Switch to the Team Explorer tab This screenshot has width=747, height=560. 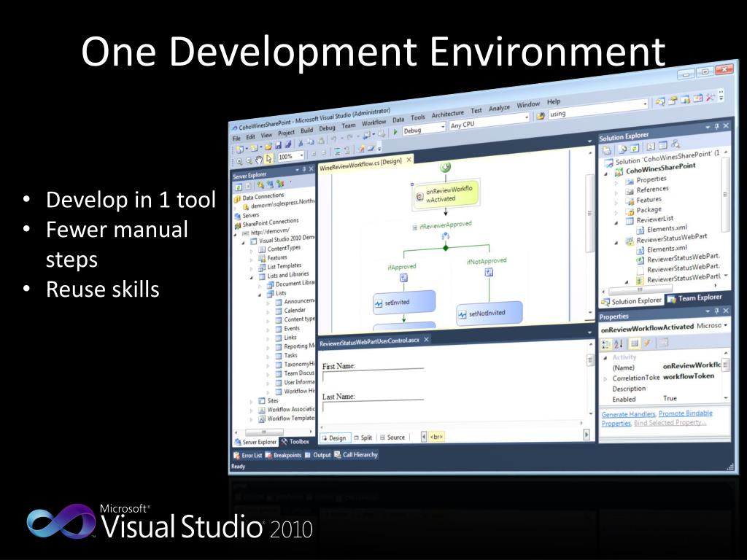tap(694, 298)
